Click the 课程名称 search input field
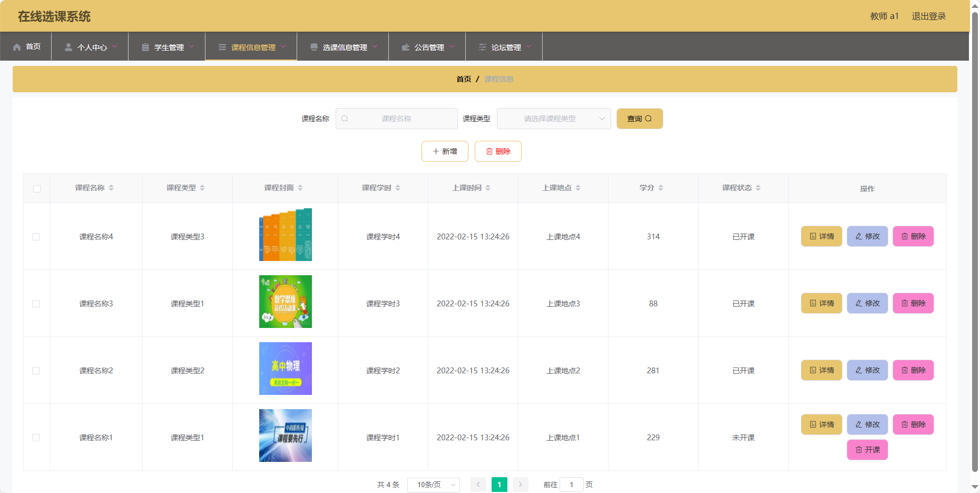 click(x=396, y=119)
